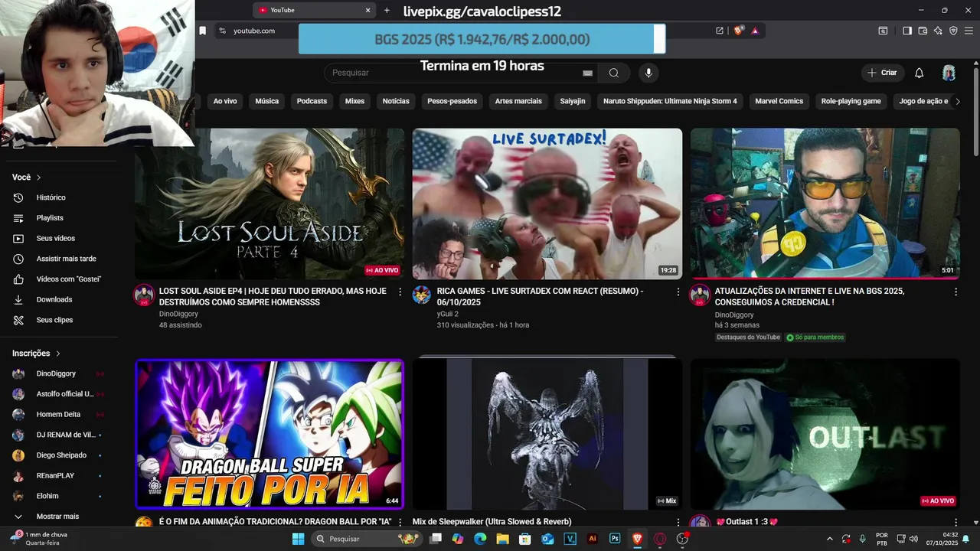Select the Mixes filter chip
Screen dimensions: 980x551
pos(354,101)
